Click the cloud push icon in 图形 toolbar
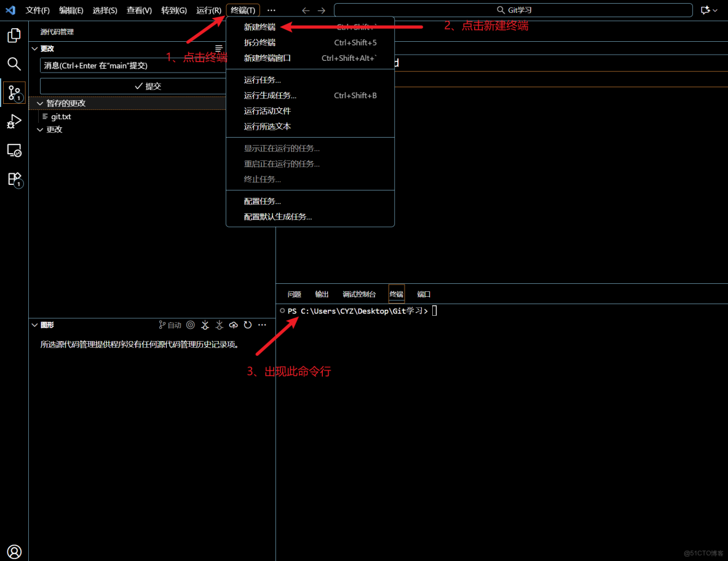Screen dimensions: 728x561 [233, 324]
